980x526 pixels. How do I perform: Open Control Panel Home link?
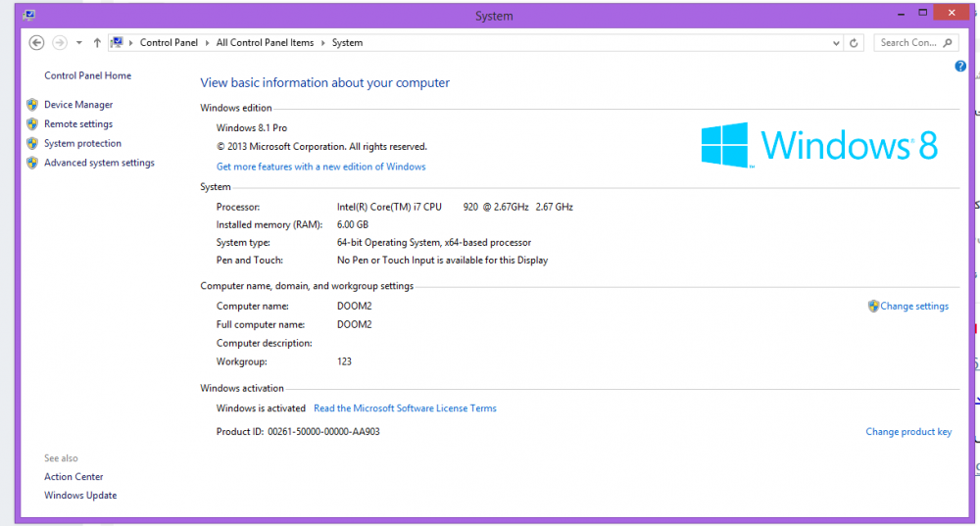pyautogui.click(x=87, y=75)
